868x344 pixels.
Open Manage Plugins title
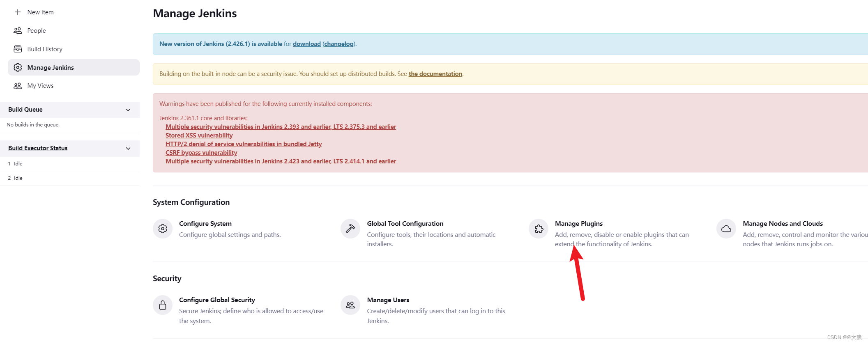[579, 224]
